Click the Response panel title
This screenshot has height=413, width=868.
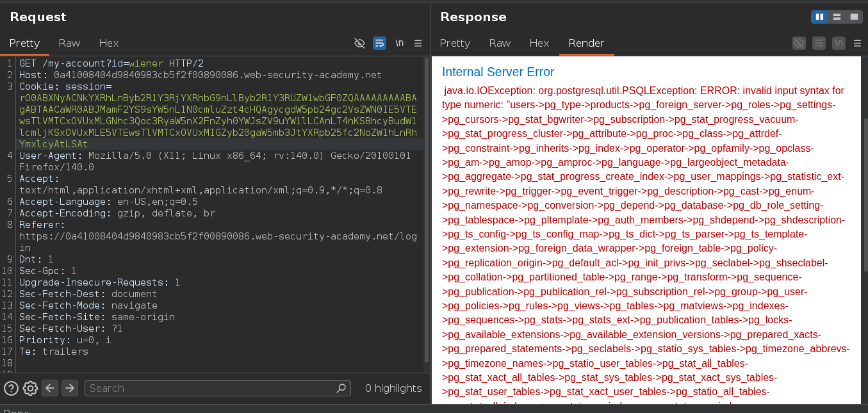[473, 17]
